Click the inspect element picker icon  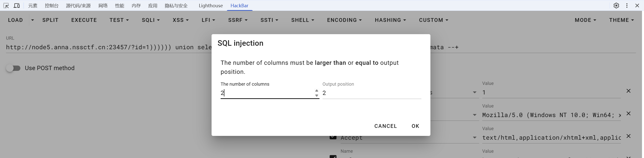click(x=6, y=6)
